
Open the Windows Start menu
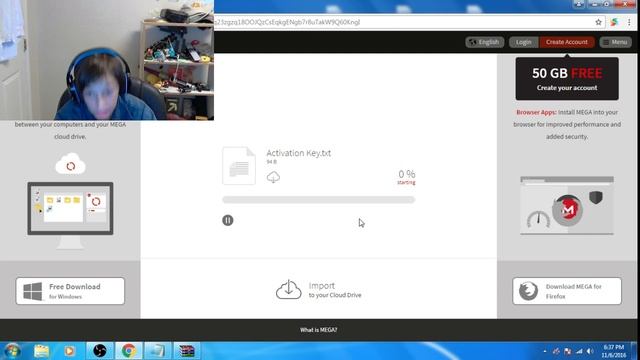[x=12, y=351]
